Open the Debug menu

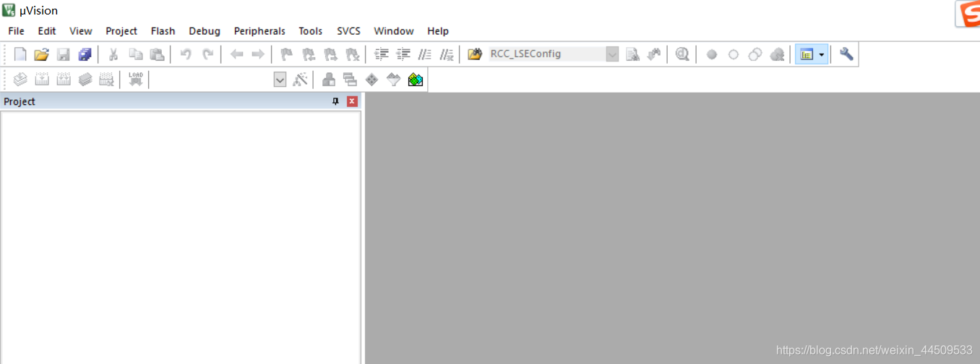click(x=205, y=31)
